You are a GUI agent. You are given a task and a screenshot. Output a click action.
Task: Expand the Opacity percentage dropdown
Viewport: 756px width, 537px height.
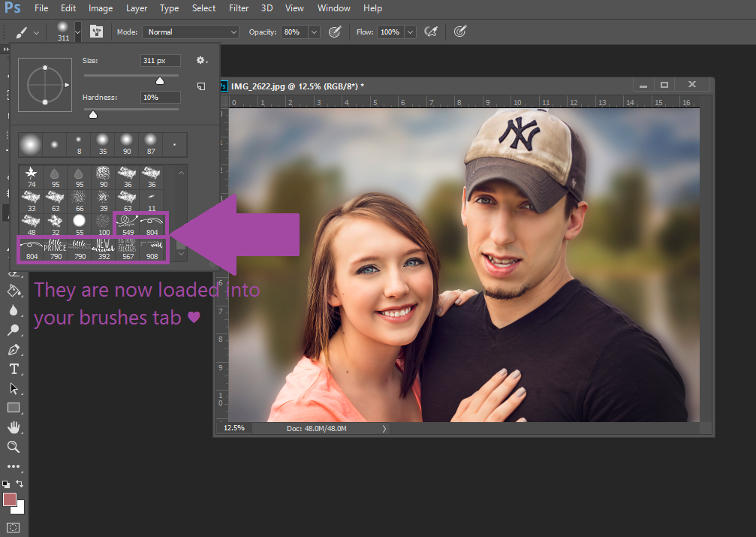click(314, 32)
